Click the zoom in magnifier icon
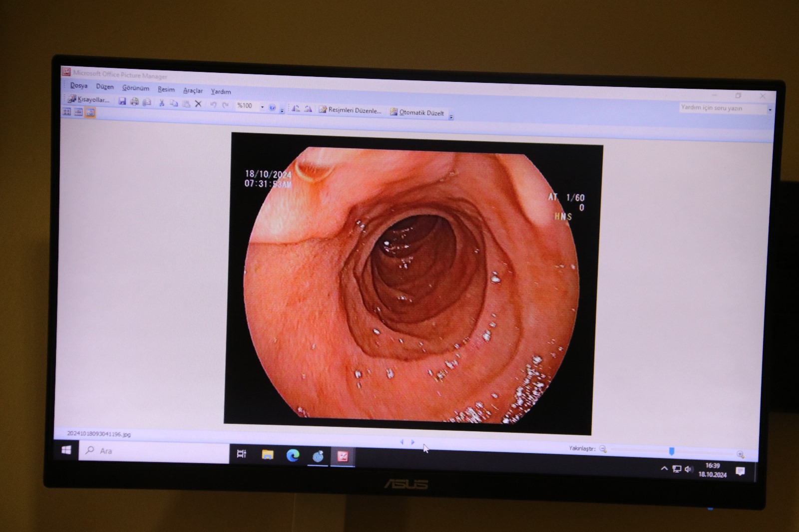799x532 pixels. click(740, 454)
